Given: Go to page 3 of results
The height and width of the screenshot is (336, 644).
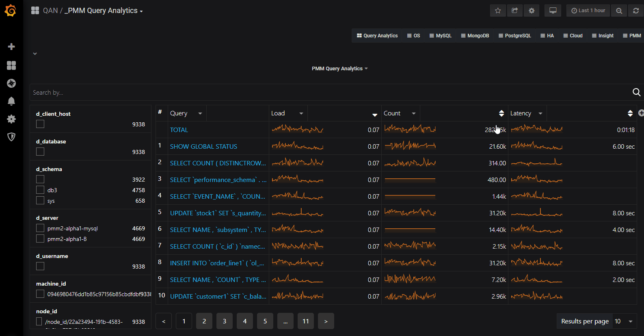Looking at the screenshot, I should click(x=225, y=321).
